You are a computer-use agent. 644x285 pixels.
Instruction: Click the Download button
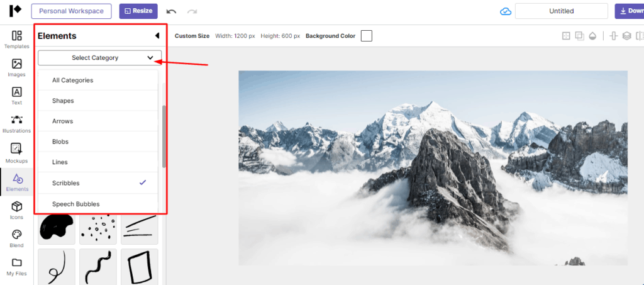pos(629,11)
